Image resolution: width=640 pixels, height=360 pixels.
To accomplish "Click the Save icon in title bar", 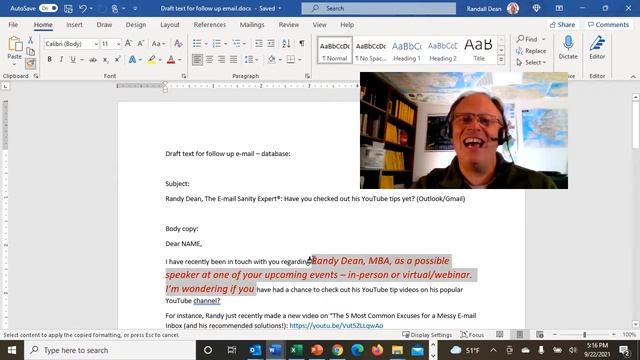I will (68, 8).
